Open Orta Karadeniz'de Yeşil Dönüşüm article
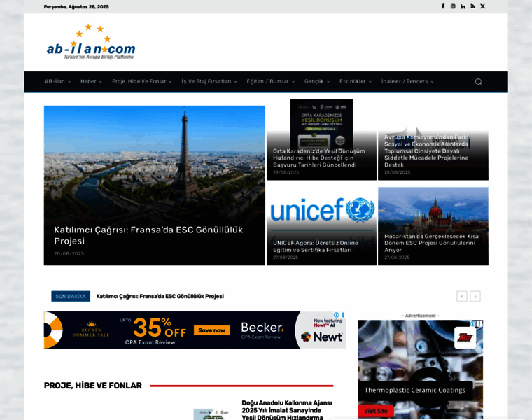The image size is (532, 420). [319, 158]
